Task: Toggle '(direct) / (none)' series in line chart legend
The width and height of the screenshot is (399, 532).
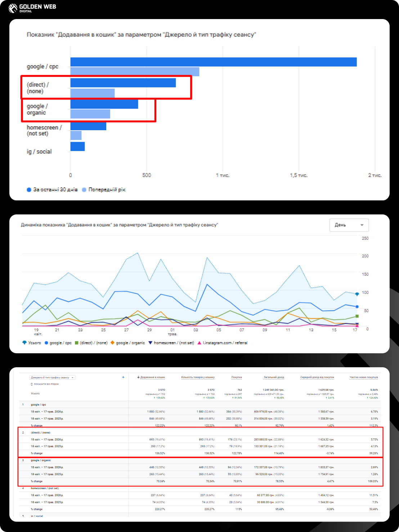Action: click(x=91, y=343)
